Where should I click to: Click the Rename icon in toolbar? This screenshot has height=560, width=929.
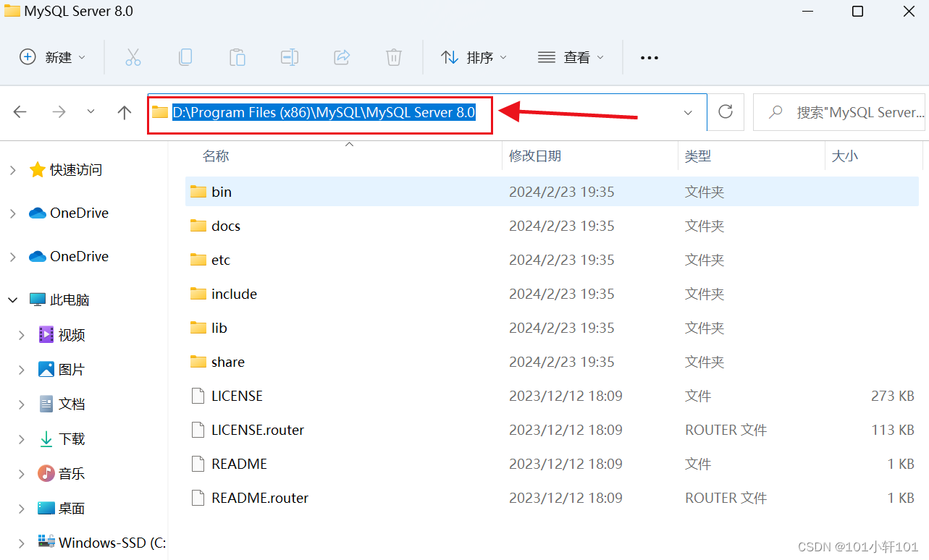[x=290, y=57]
